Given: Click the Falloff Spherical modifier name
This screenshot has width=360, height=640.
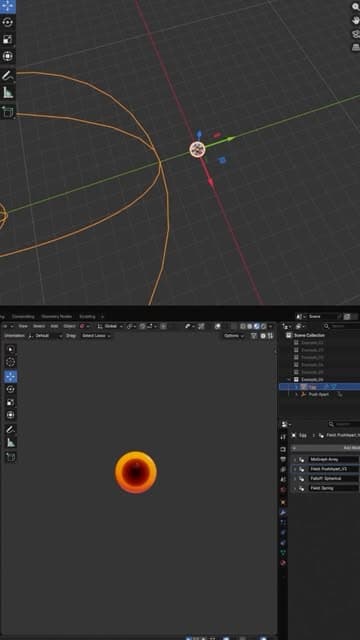Looking at the screenshot, I should coord(333,478).
